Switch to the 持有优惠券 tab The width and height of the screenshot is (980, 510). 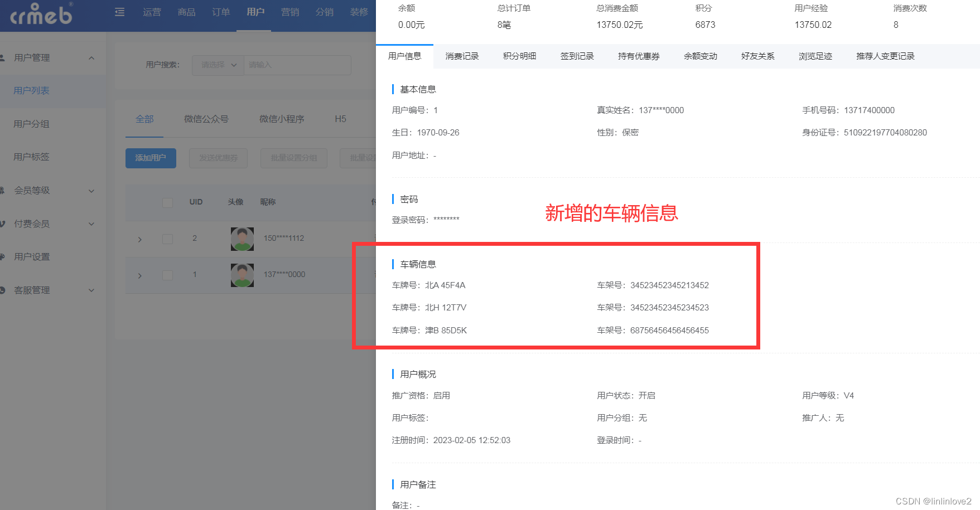pos(639,56)
